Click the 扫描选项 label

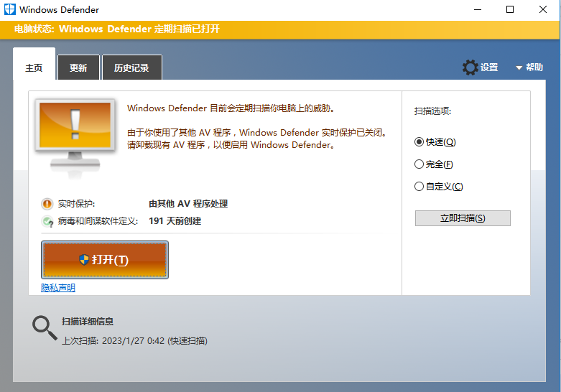(x=432, y=111)
